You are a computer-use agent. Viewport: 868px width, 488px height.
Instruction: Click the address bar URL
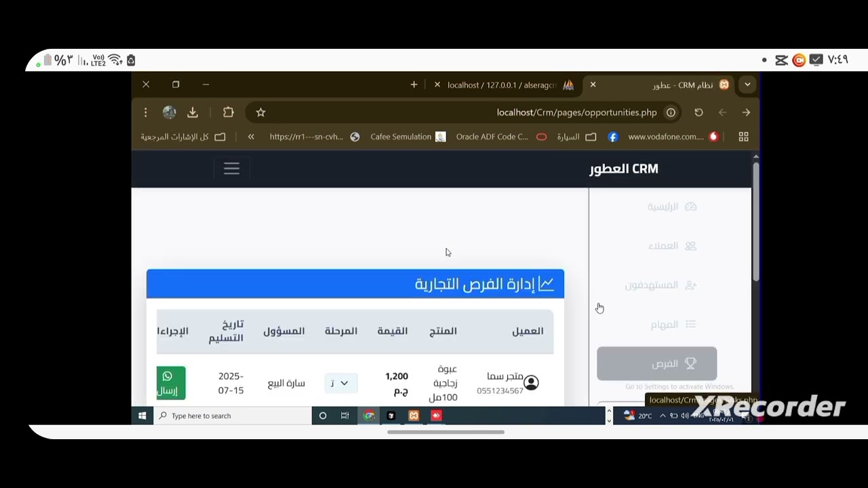pos(576,113)
